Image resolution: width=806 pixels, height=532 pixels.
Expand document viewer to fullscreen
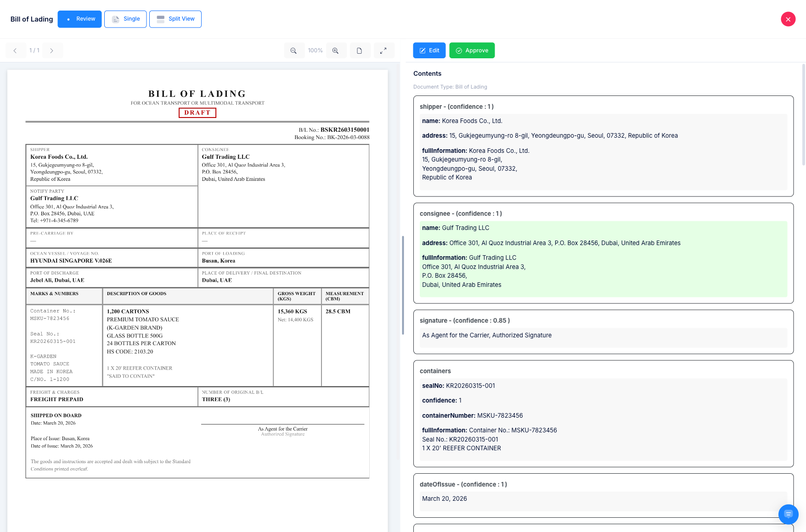point(383,50)
